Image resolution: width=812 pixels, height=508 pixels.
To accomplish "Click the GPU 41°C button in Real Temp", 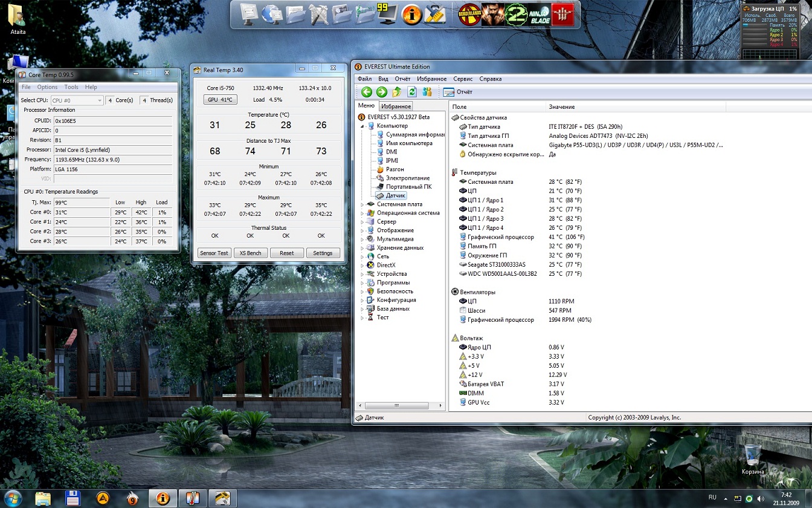I will coord(221,100).
